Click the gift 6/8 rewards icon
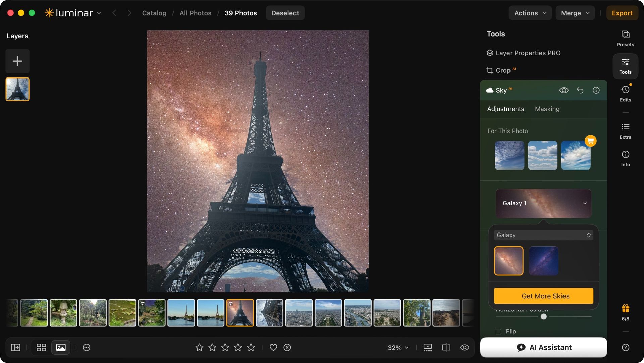This screenshot has height=363, width=644. (625, 312)
